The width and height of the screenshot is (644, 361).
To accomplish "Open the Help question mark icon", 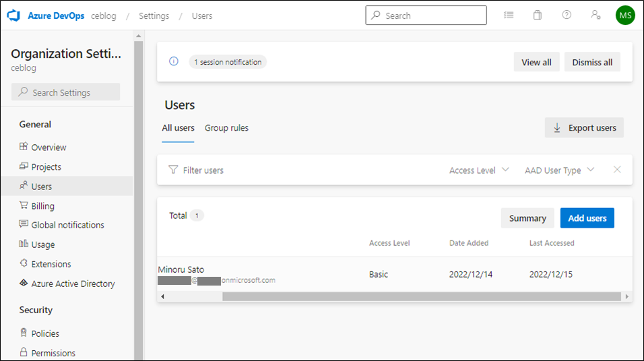I will 567,15.
